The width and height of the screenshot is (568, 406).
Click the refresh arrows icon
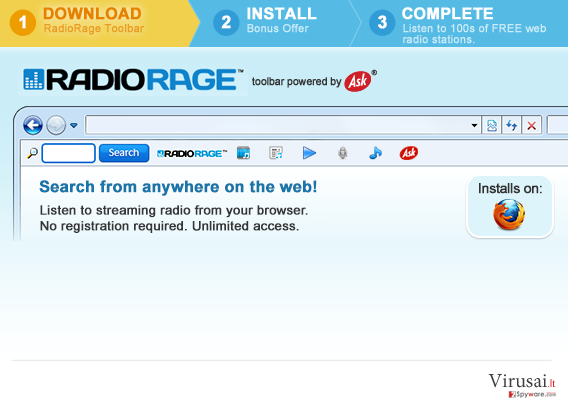pyautogui.click(x=511, y=126)
